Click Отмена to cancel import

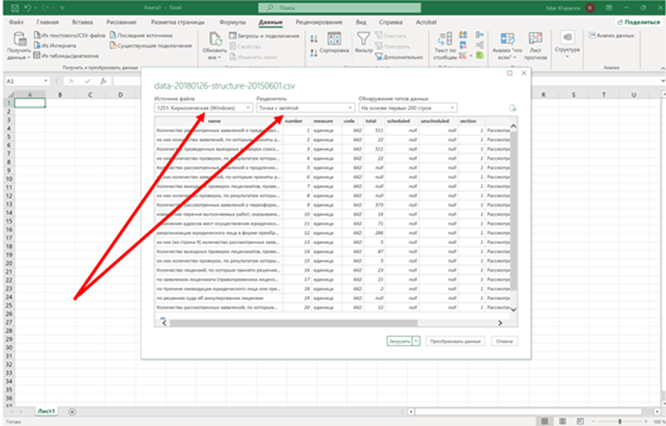point(504,341)
